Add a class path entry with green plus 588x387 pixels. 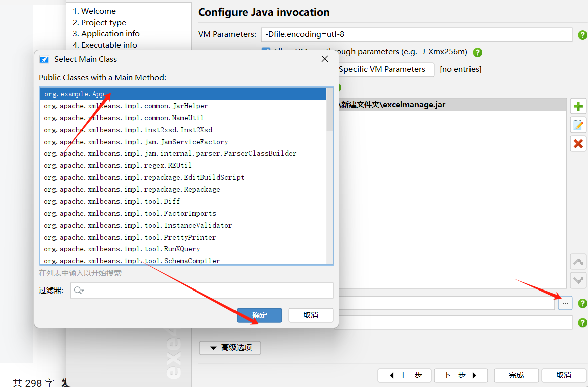(x=578, y=106)
